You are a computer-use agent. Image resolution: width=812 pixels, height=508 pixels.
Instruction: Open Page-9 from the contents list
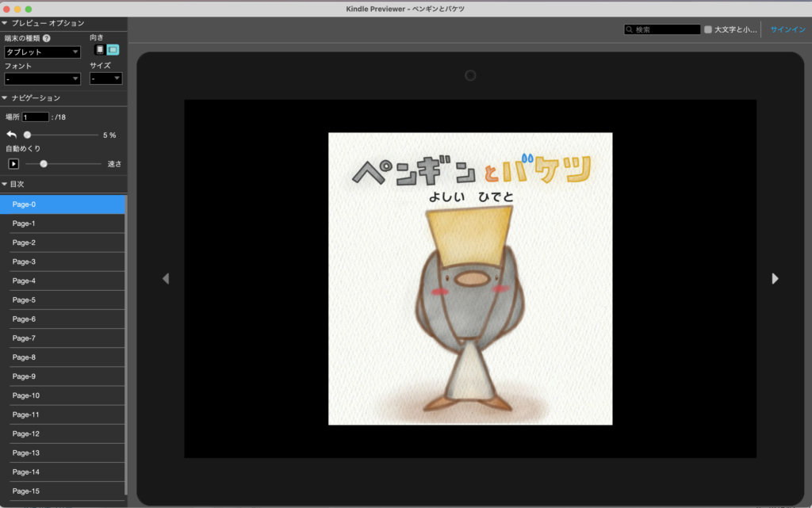pos(62,376)
